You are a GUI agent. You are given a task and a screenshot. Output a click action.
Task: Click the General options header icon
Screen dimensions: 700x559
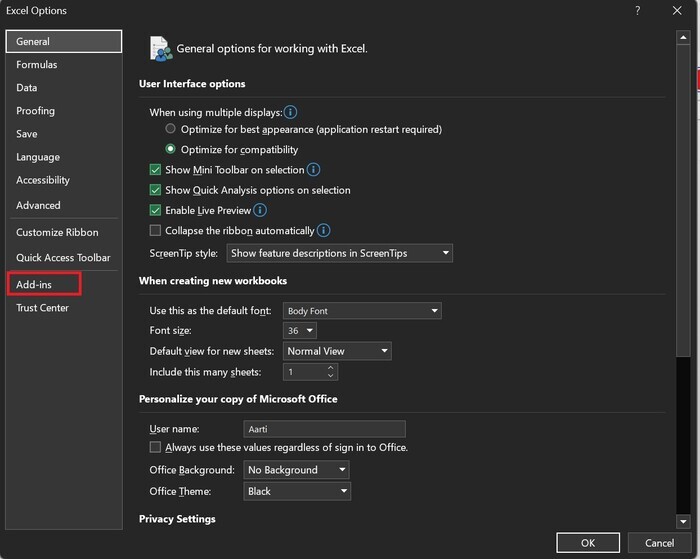point(160,47)
